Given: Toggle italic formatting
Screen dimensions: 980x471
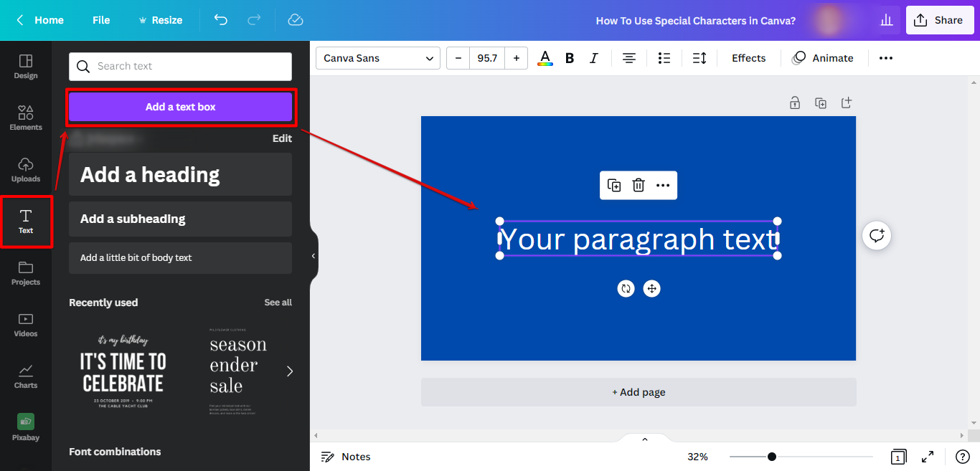Looking at the screenshot, I should (593, 58).
